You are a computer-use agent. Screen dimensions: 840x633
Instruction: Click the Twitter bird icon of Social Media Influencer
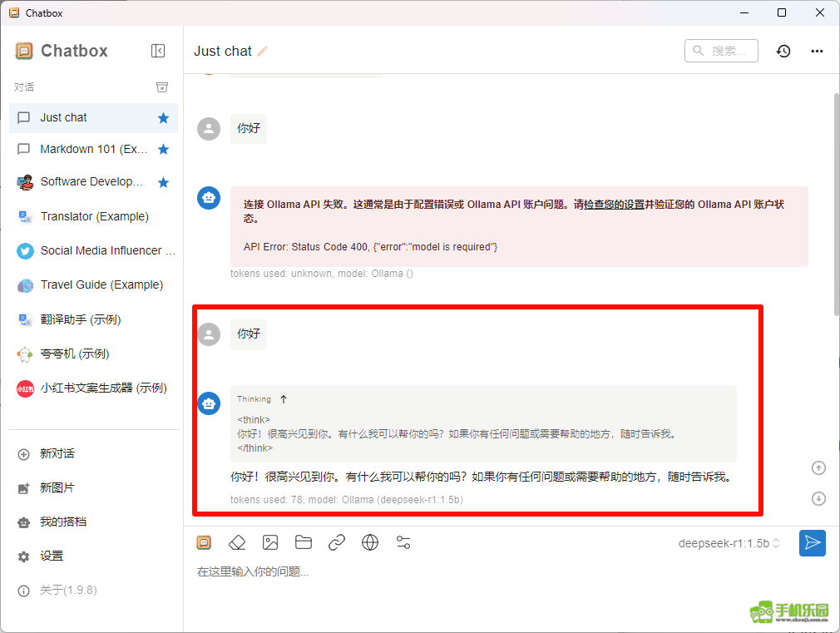(x=25, y=251)
